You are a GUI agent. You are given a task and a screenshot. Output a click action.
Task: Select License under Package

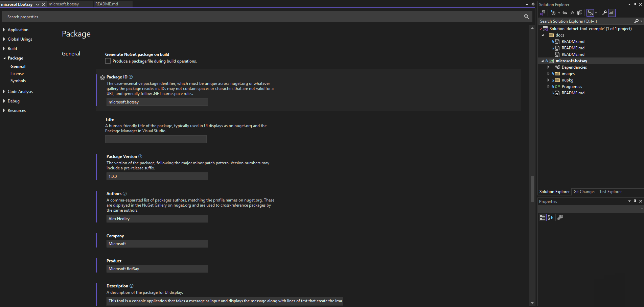coord(17,74)
